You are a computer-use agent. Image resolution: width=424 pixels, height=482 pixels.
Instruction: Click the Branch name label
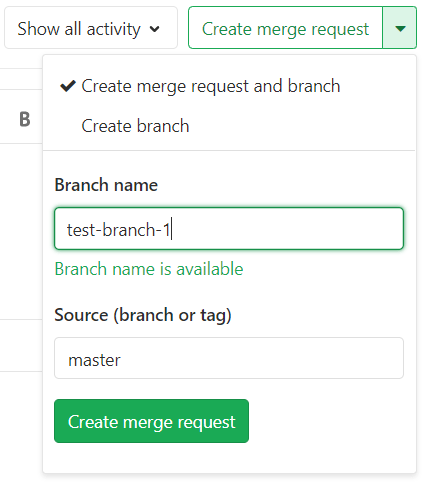coord(106,185)
